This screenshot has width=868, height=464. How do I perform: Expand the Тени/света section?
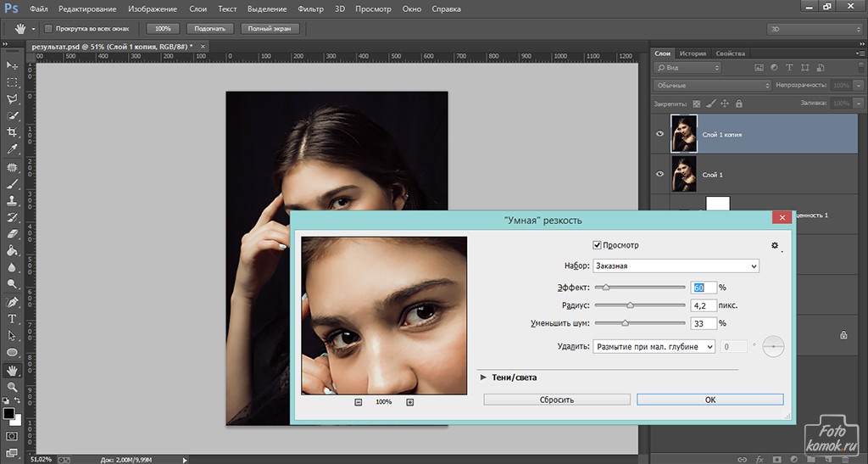tap(483, 377)
